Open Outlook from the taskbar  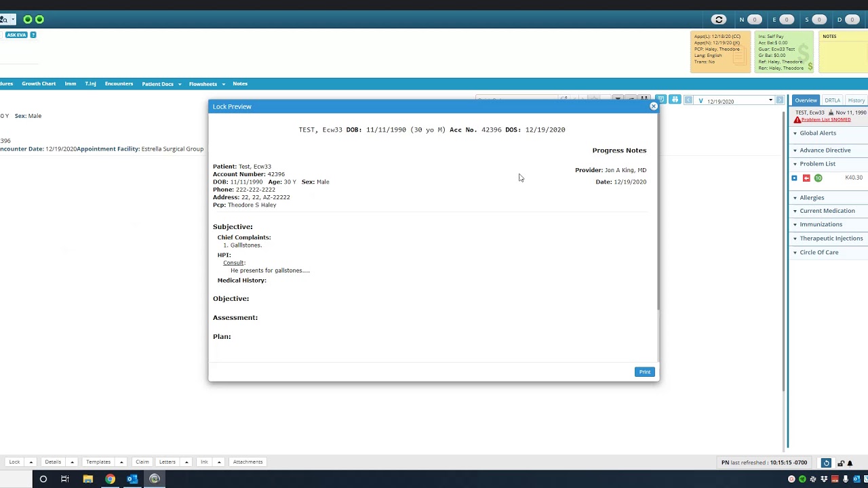point(132,479)
